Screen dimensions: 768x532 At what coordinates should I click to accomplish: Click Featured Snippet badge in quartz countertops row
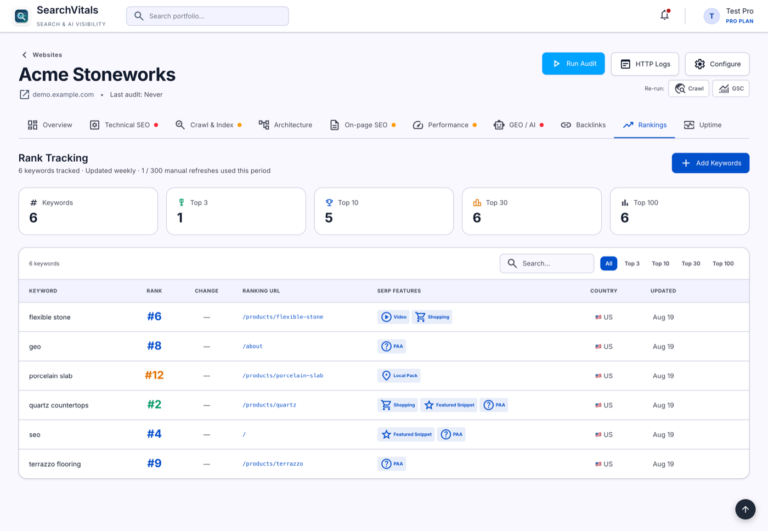click(449, 405)
